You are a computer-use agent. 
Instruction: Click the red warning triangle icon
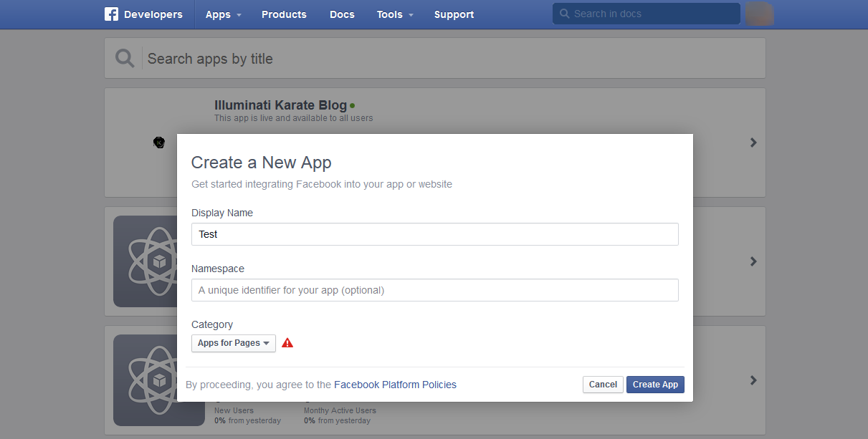point(287,343)
